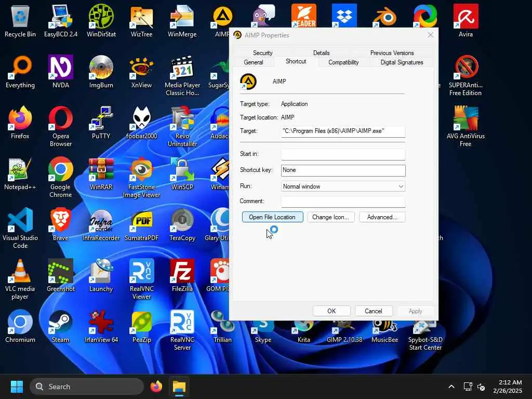The image size is (532, 399).
Task: Open File Explorer from the taskbar
Action: tap(179, 387)
